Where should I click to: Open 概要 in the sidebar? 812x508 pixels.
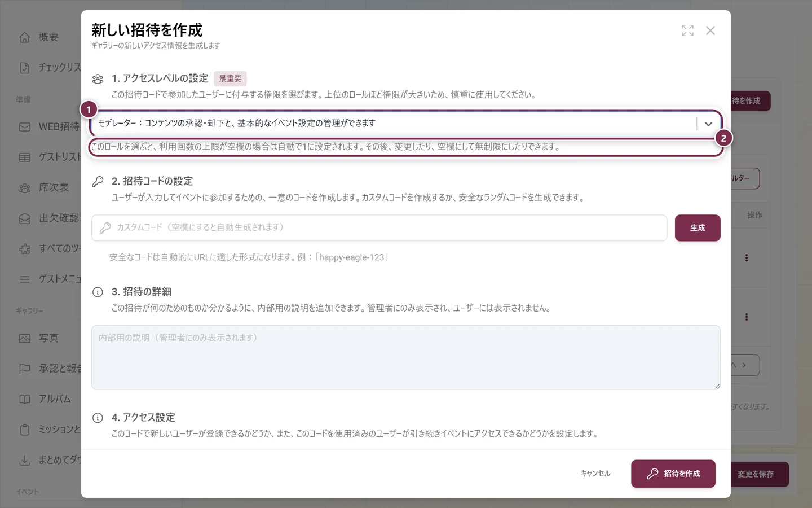pyautogui.click(x=48, y=37)
